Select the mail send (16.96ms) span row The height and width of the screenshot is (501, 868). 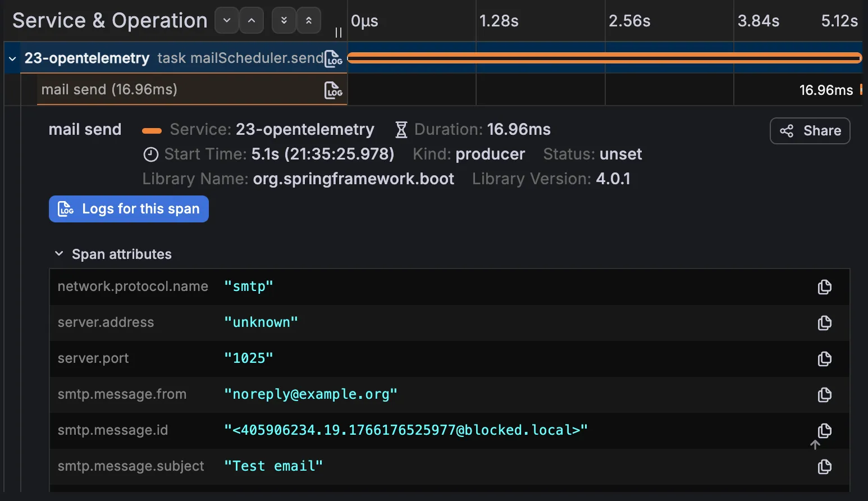168,89
